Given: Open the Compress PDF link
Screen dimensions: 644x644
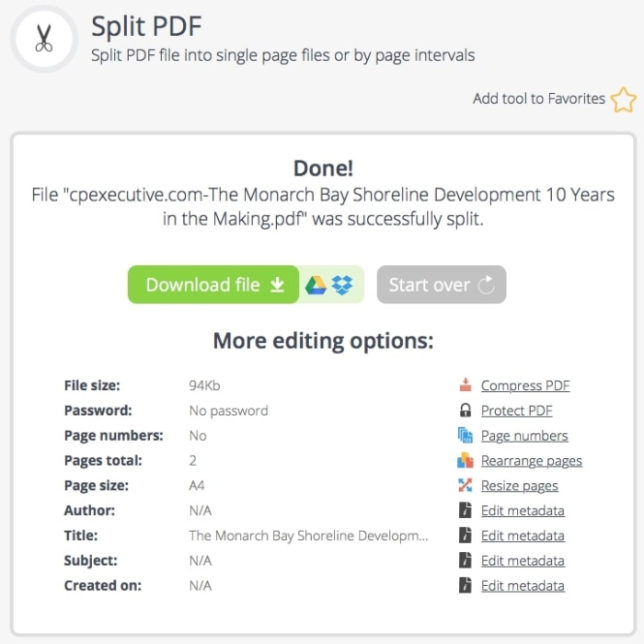Looking at the screenshot, I should click(x=524, y=385).
